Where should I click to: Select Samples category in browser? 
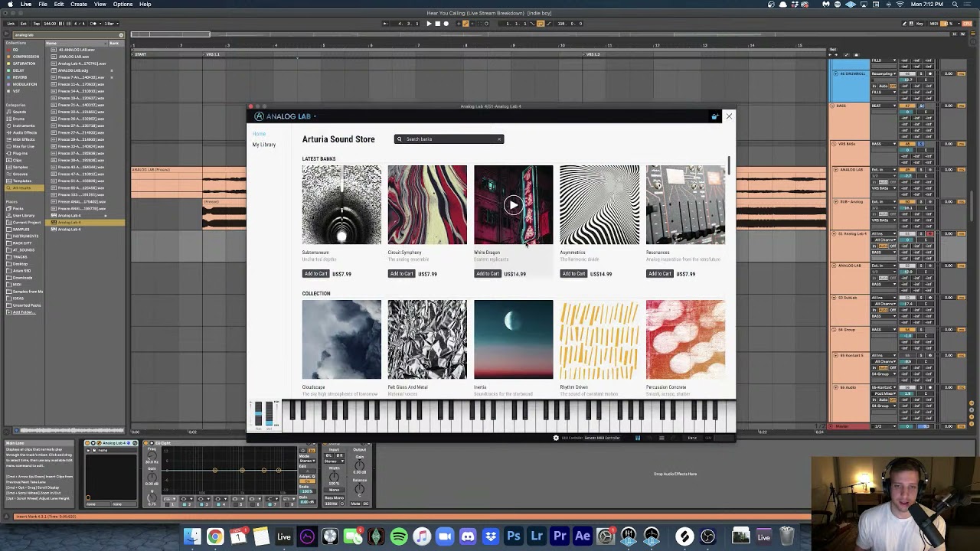[20, 167]
